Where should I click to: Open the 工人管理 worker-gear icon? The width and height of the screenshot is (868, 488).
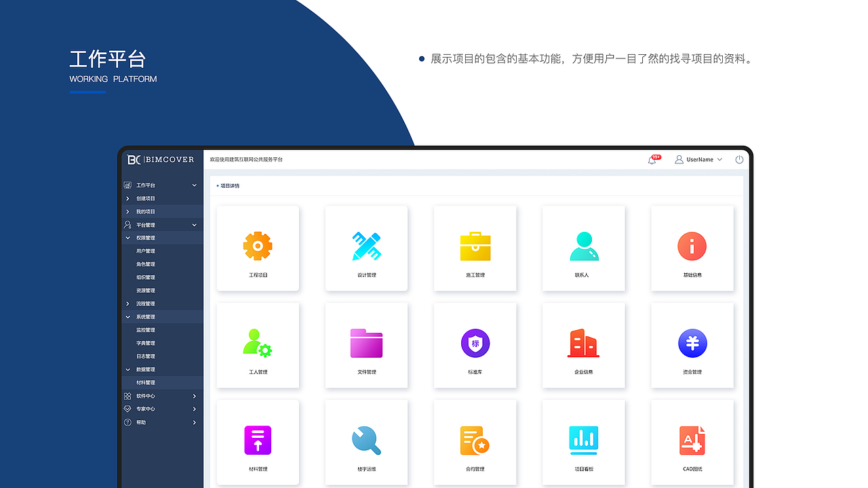click(258, 343)
